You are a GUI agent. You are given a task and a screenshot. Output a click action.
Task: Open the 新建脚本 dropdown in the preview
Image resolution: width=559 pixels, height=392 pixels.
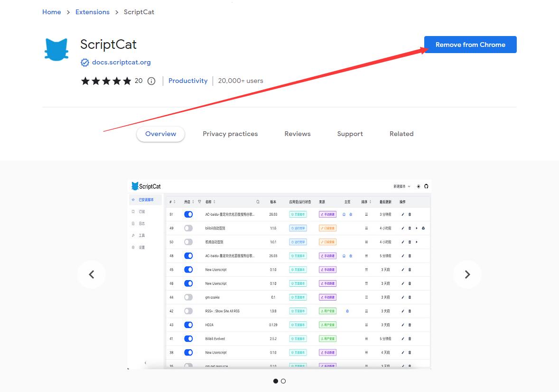(402, 186)
